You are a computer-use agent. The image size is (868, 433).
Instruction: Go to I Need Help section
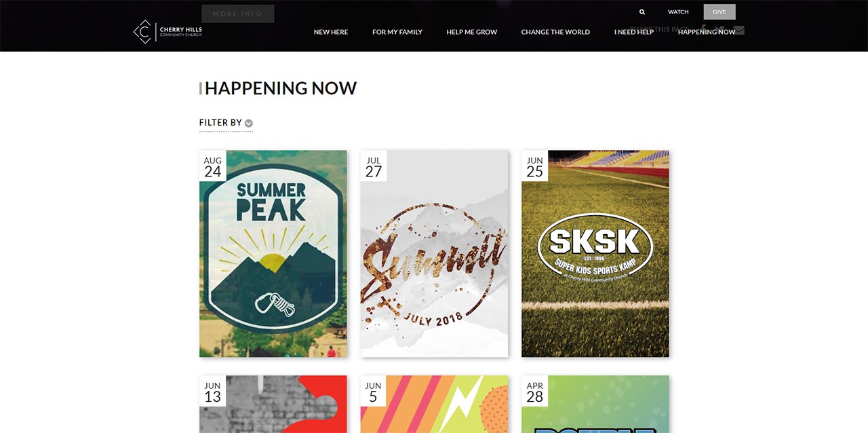[x=634, y=32]
